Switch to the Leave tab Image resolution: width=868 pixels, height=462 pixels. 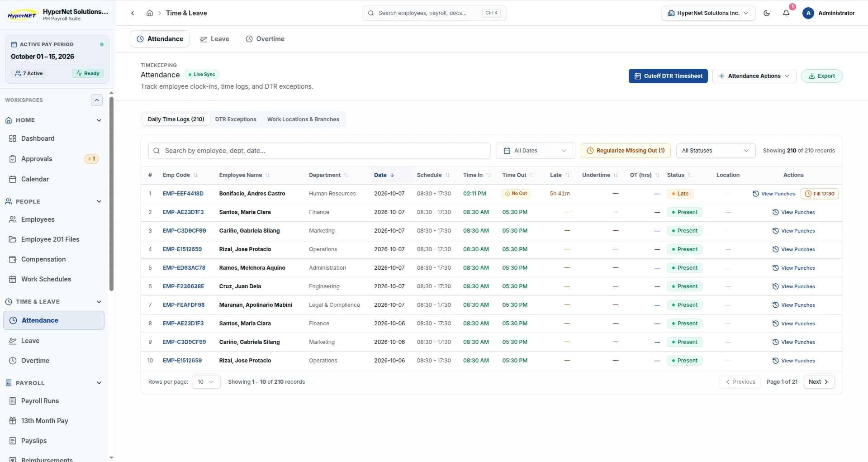tap(215, 39)
